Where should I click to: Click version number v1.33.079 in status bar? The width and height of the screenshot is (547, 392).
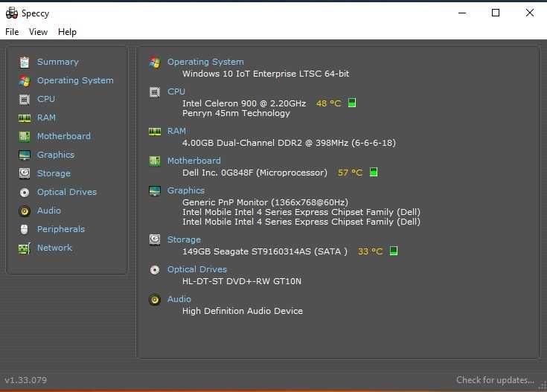(x=25, y=380)
